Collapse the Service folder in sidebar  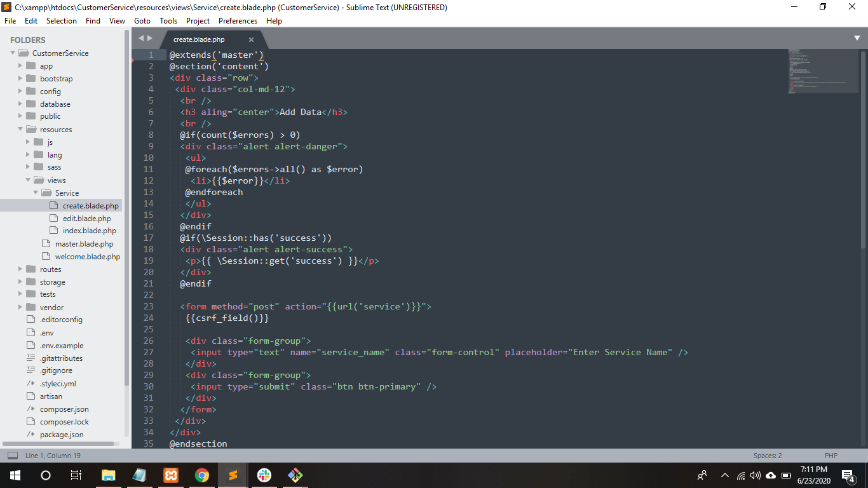(x=36, y=193)
